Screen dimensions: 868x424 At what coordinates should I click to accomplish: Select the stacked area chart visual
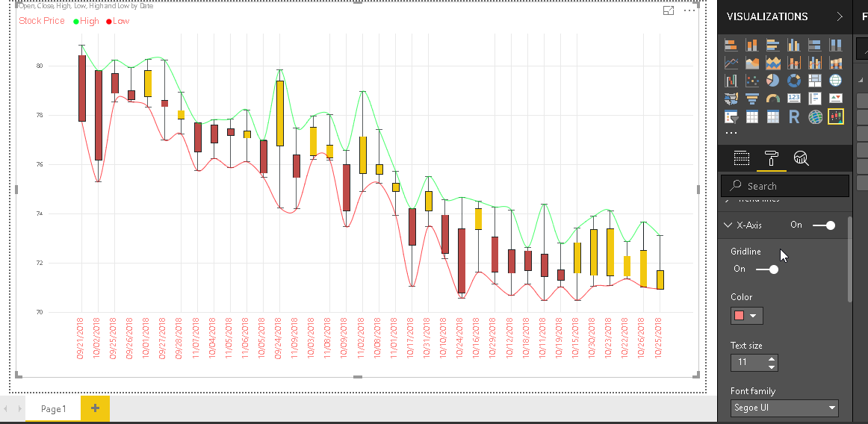(773, 63)
